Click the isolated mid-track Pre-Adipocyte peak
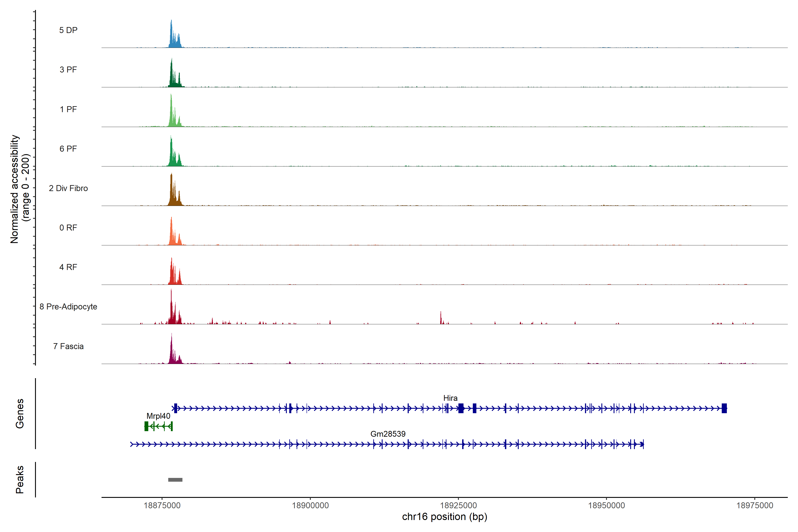 [441, 319]
